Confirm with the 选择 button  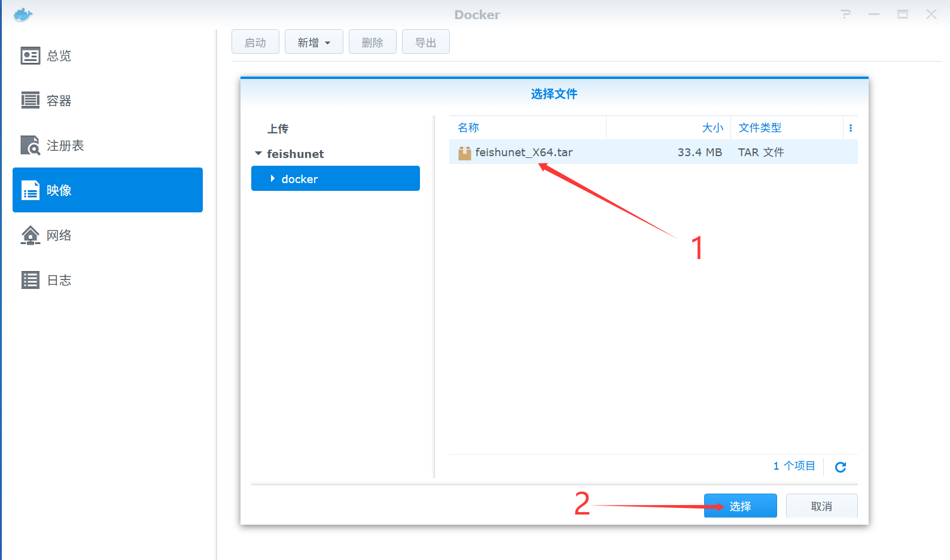[741, 506]
